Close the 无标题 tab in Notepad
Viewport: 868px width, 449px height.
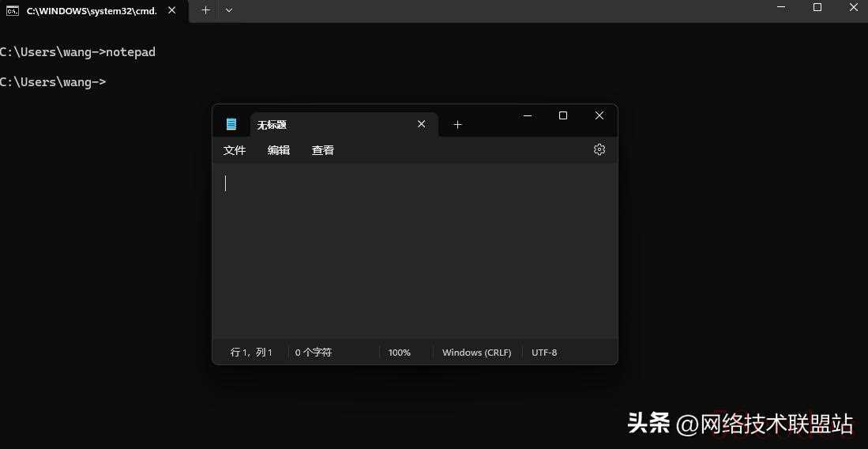(x=422, y=124)
